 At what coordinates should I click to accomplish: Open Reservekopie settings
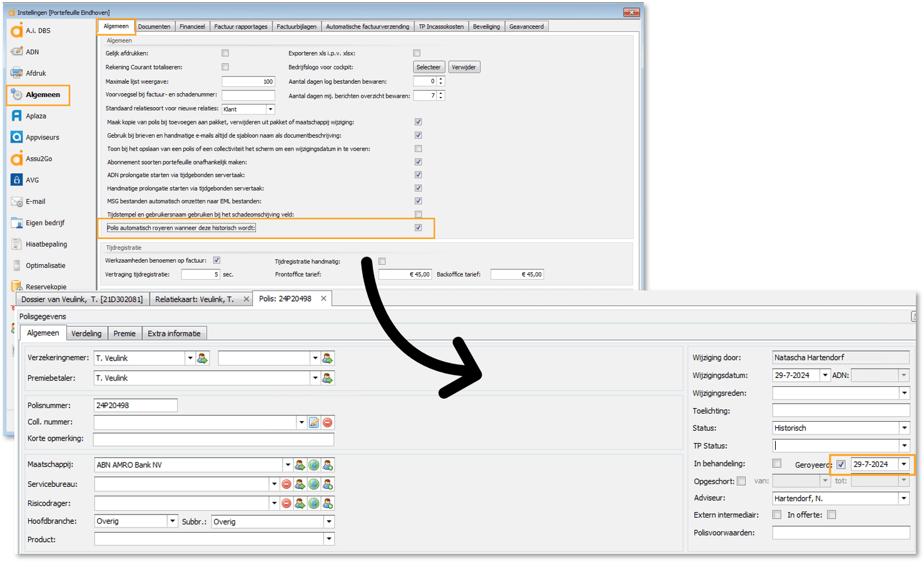(x=38, y=287)
